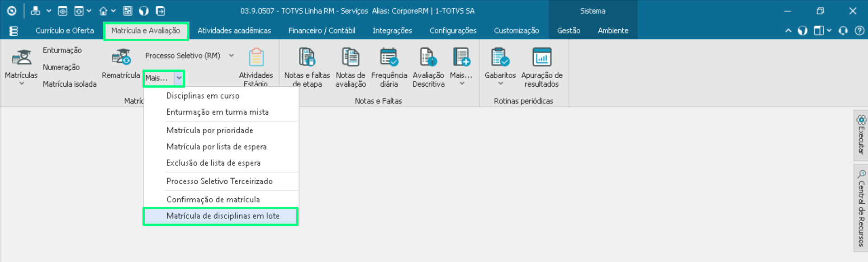This screenshot has height=262, width=868.
Task: Click the globe icon in the title bar
Action: pyautogui.click(x=144, y=11)
